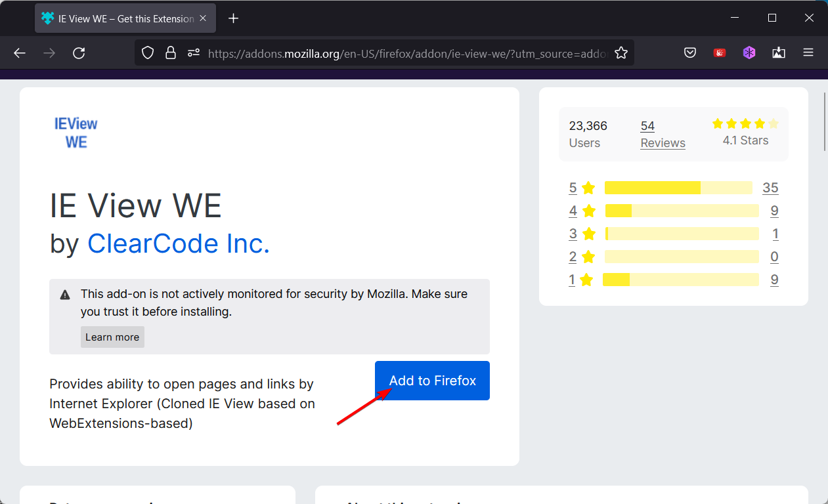
Task: Click the 4.1 Stars rating stars
Action: [745, 123]
